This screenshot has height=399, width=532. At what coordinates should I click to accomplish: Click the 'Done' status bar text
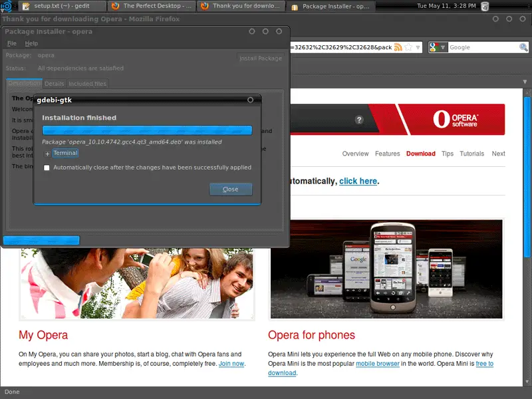coord(12,392)
